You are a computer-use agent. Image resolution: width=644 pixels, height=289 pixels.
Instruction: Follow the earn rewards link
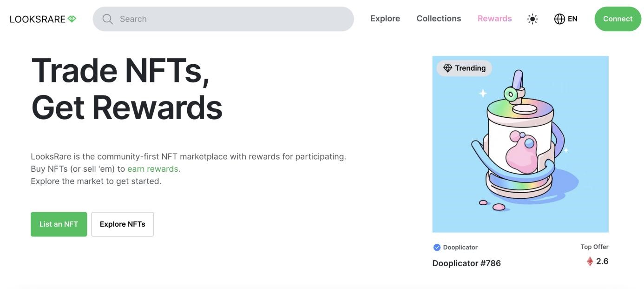point(153,169)
